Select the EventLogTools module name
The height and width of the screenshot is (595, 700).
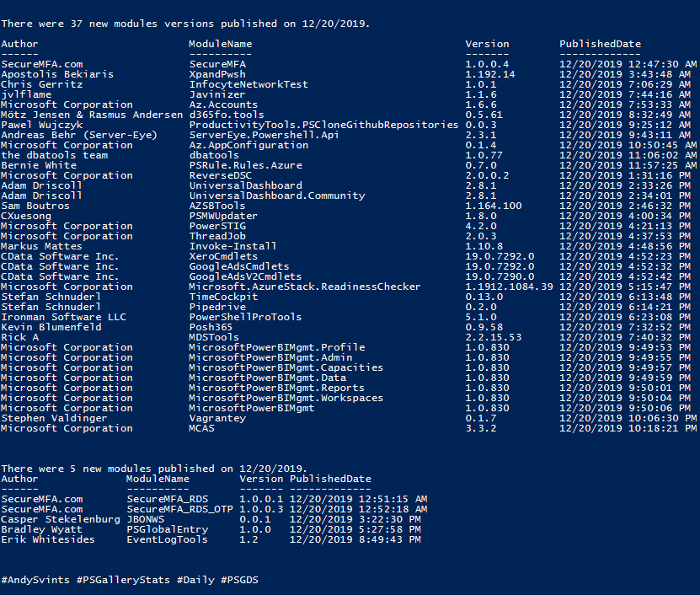click(x=168, y=539)
